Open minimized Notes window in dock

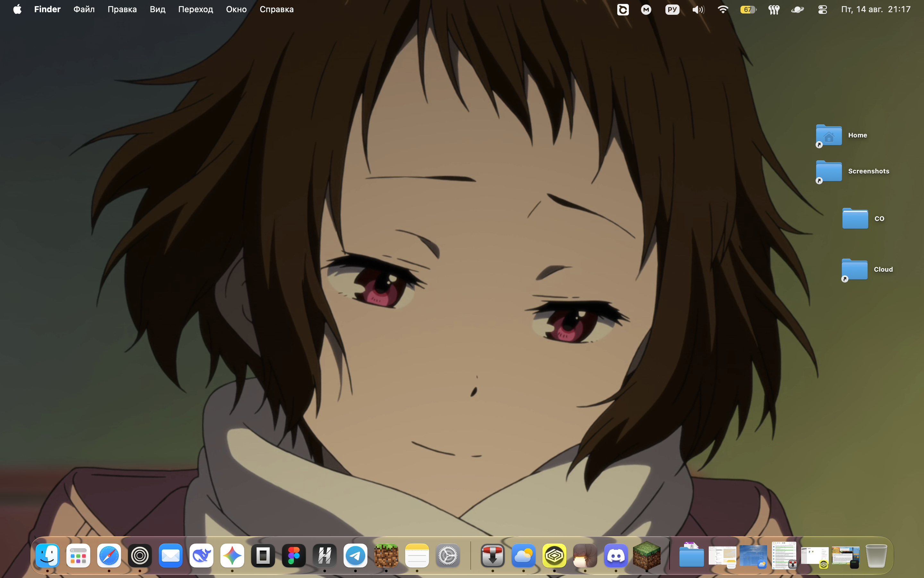click(x=723, y=555)
